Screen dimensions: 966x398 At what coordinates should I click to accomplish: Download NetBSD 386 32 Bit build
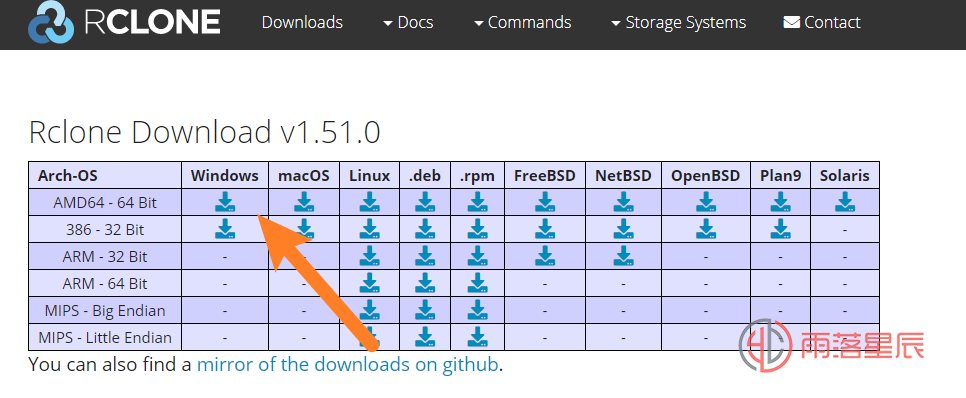click(623, 229)
